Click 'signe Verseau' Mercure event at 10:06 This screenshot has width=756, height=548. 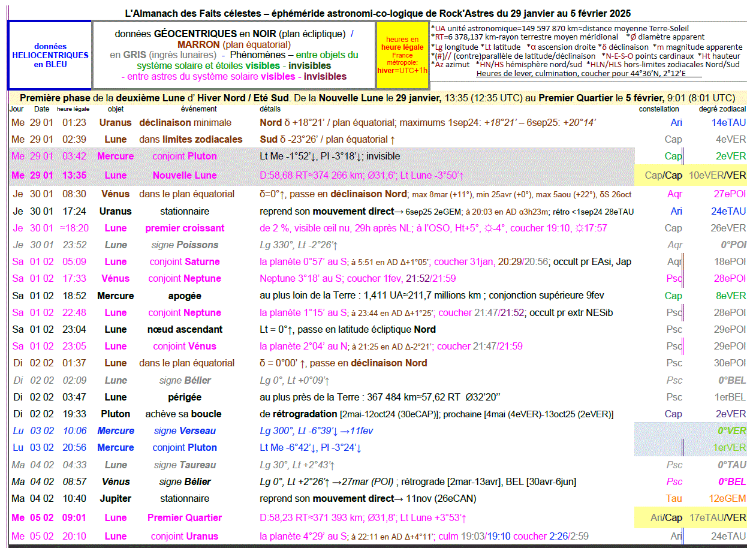point(185,430)
